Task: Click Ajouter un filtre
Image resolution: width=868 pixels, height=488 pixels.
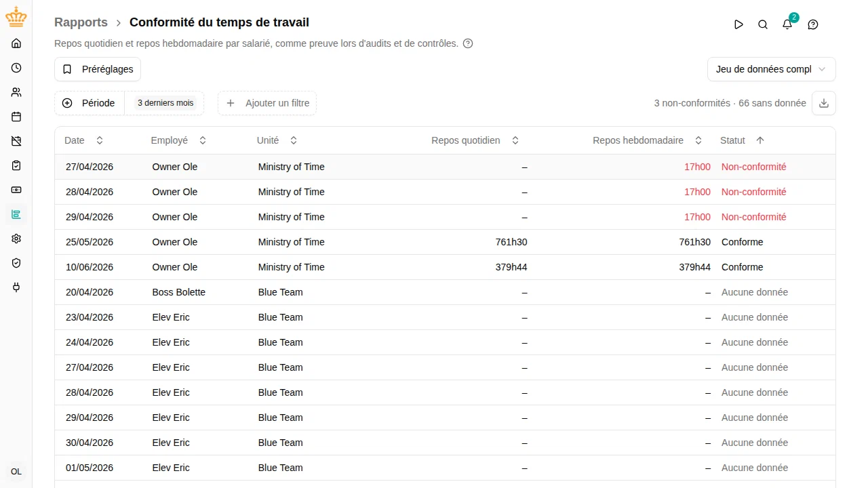Action: click(x=267, y=103)
